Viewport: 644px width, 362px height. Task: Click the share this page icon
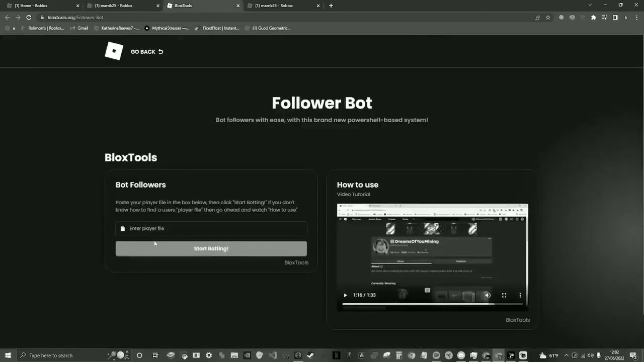click(537, 17)
